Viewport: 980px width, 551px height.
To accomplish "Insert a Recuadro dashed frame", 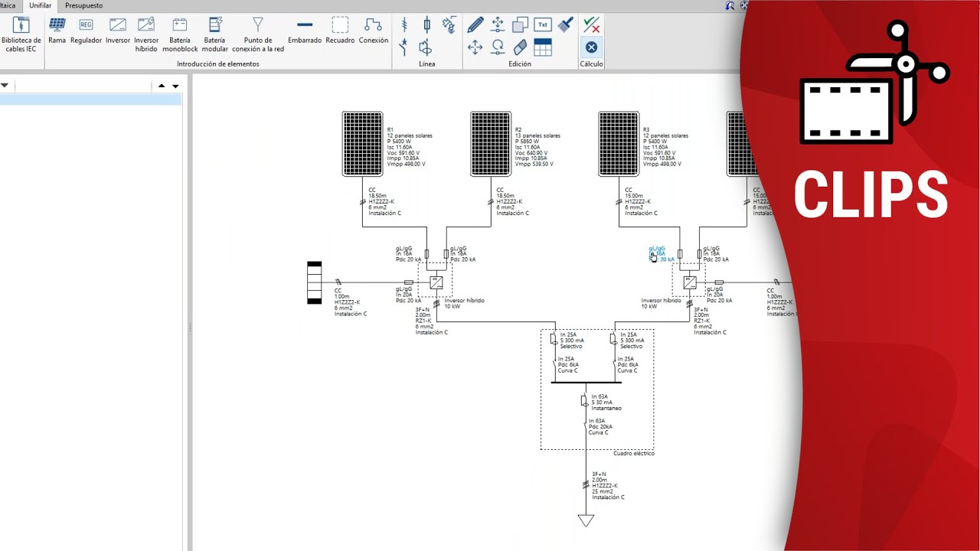I will click(x=340, y=31).
